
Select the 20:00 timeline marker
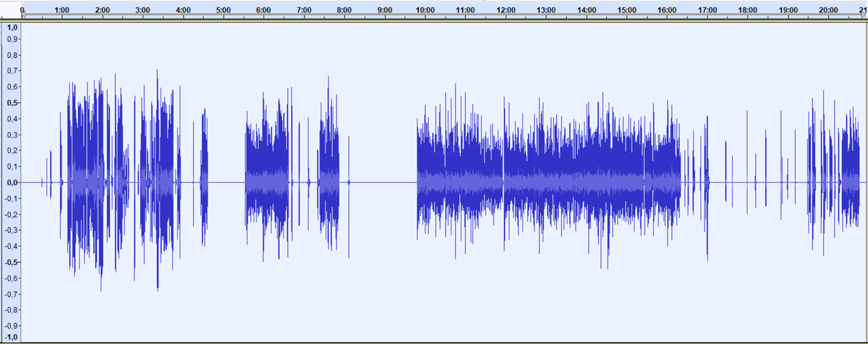tap(828, 11)
